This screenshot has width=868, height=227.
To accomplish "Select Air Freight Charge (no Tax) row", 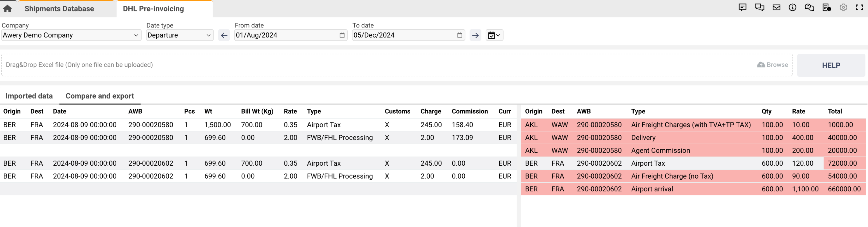I will (x=693, y=176).
